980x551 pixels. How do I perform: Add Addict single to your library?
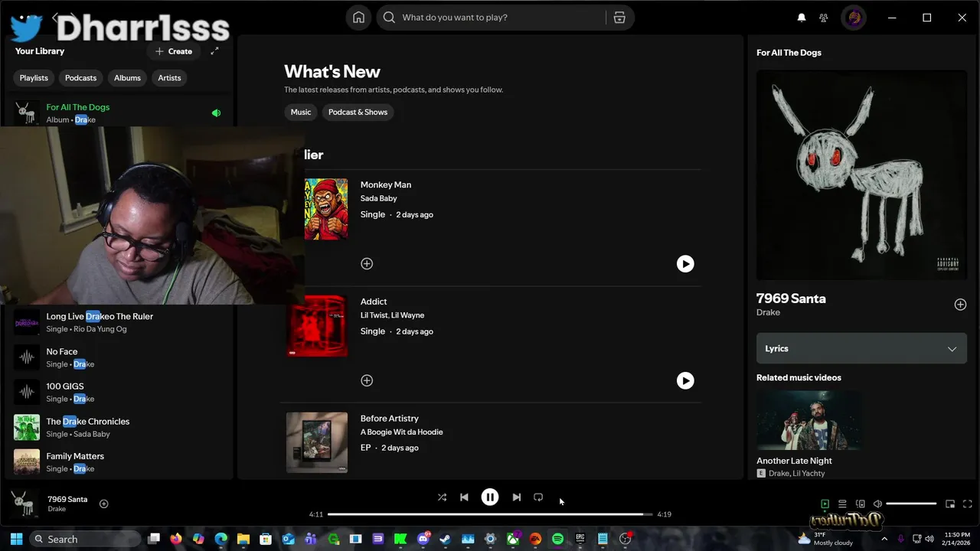(x=367, y=380)
